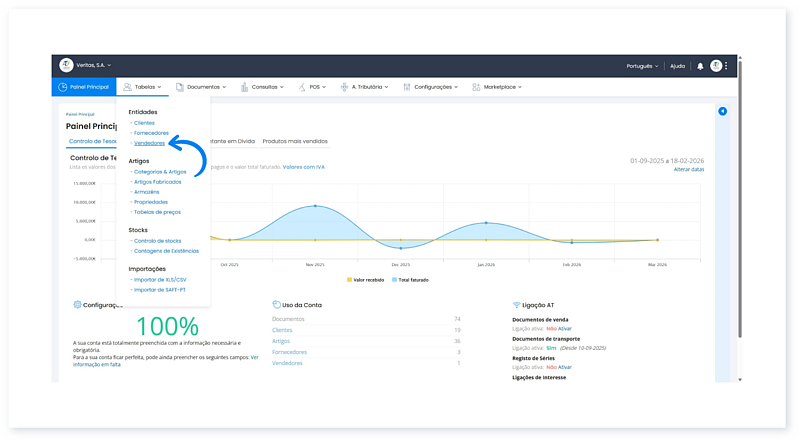The image size is (800, 442).
Task: Toggle Valor recebido legend series
Action: point(365,280)
